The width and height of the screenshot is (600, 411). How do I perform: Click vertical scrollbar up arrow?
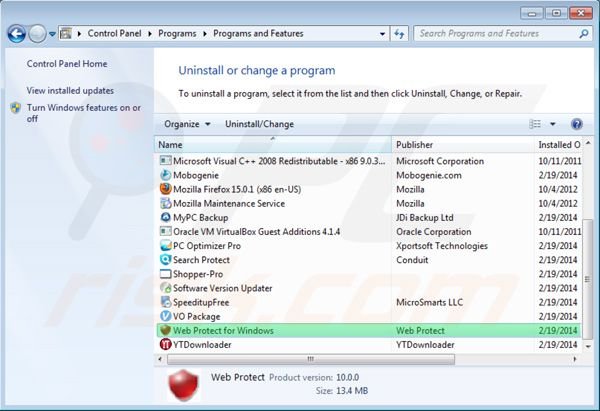(588, 144)
